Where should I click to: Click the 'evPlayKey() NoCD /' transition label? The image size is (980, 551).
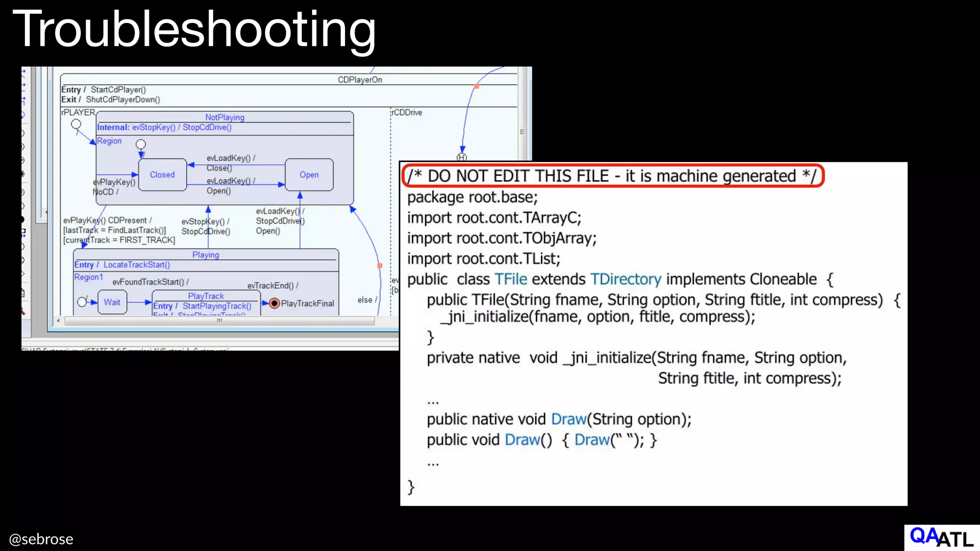114,187
